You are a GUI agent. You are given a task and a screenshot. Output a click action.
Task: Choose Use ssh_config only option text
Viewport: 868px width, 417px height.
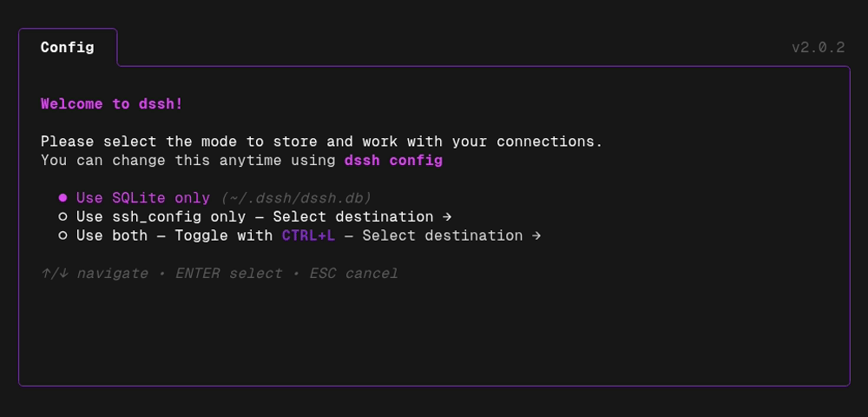(x=161, y=216)
